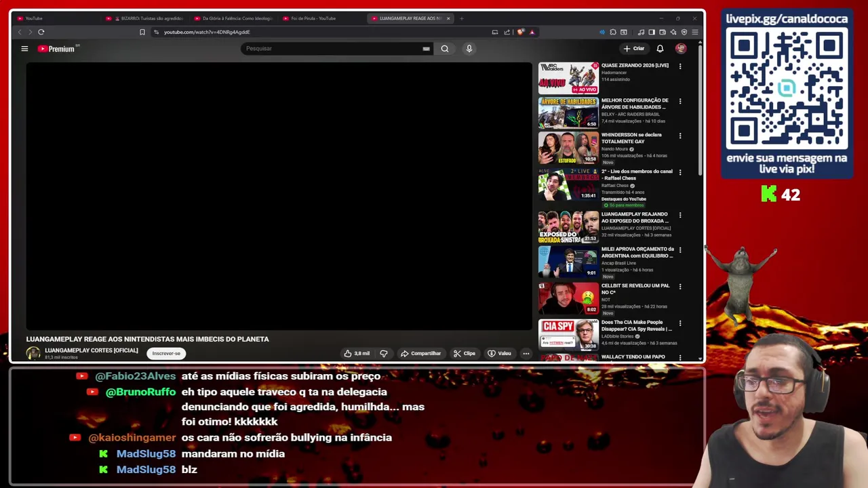Open Brave Rewards triangle icon
The width and height of the screenshot is (868, 488).
coord(532,32)
